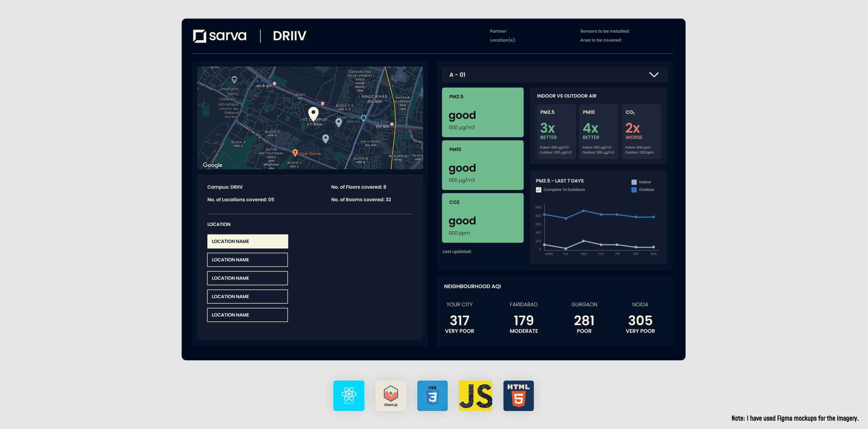Click the Google logo on the map

[x=213, y=165]
